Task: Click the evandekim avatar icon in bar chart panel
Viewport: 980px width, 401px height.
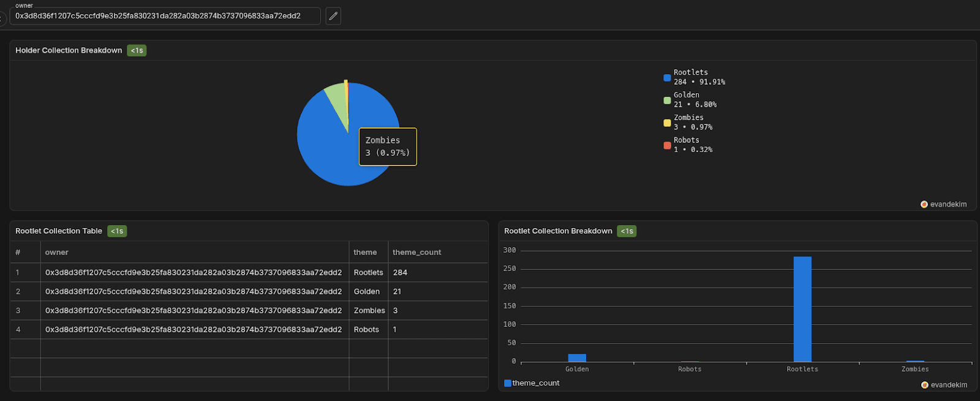Action: coord(925,385)
